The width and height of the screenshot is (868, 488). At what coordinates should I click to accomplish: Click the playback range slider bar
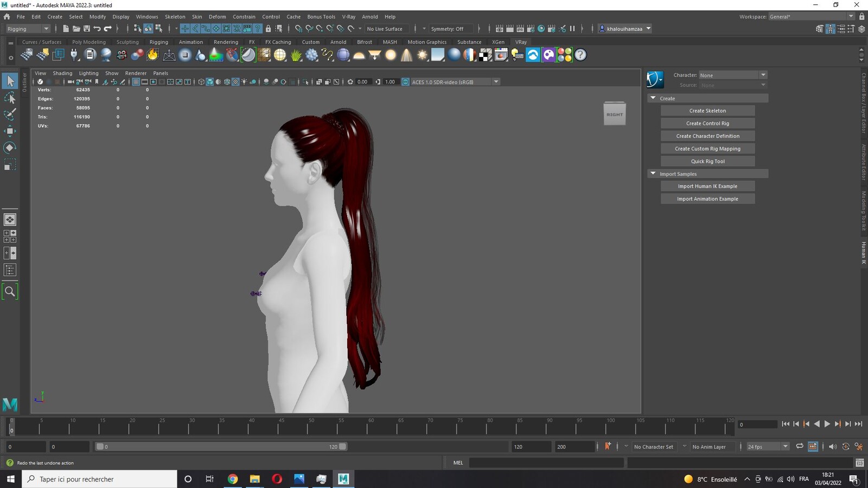pos(221,447)
